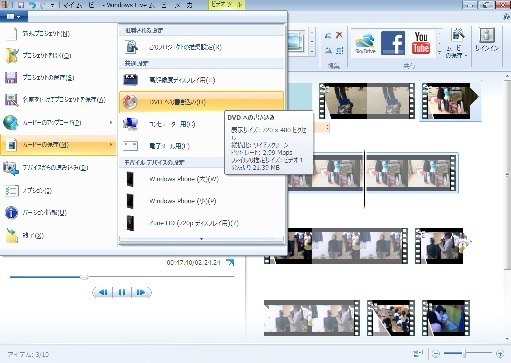Step to the next frame
Viewport: 511px width, 363px height.
tap(141, 292)
